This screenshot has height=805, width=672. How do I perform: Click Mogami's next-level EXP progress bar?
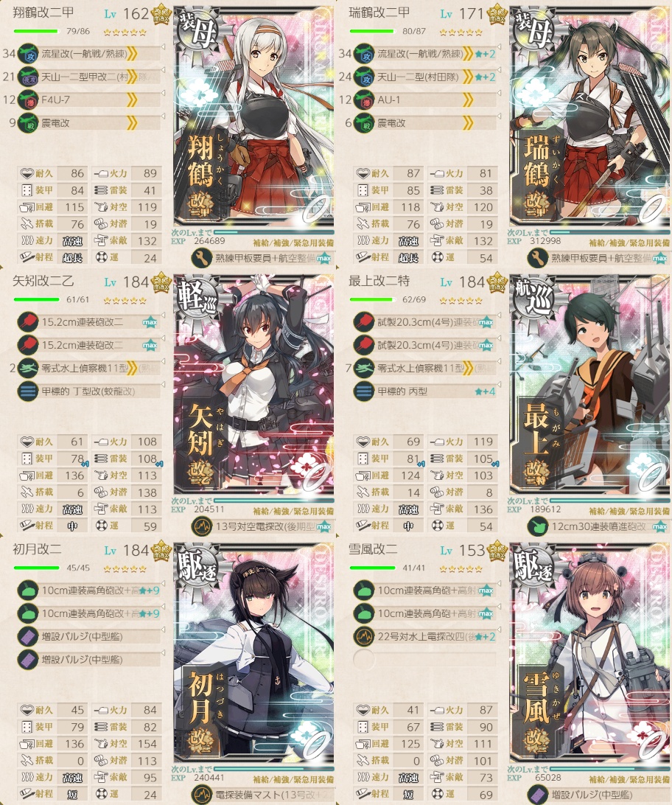click(609, 501)
